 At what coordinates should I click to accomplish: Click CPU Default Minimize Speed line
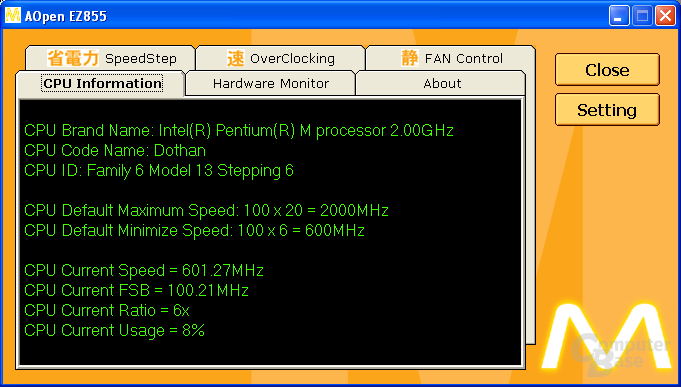point(194,231)
